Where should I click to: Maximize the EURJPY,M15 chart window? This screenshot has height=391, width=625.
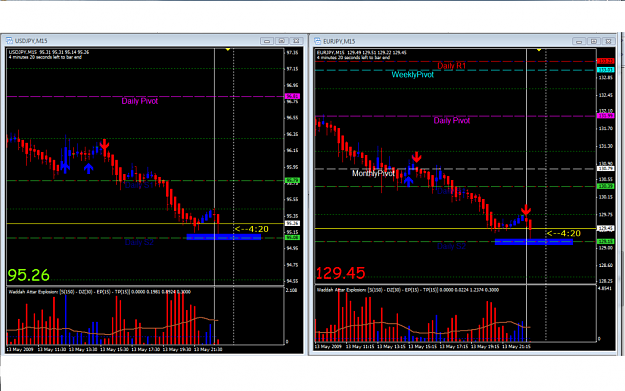click(594, 41)
